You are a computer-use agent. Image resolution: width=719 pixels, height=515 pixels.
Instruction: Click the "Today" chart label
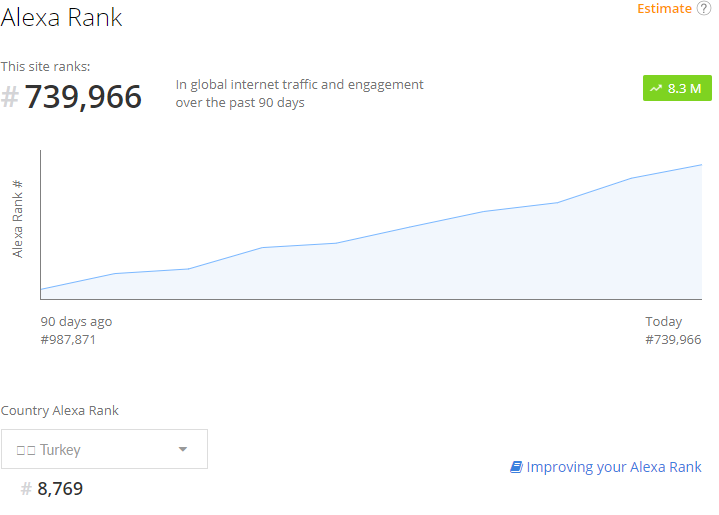pos(664,322)
